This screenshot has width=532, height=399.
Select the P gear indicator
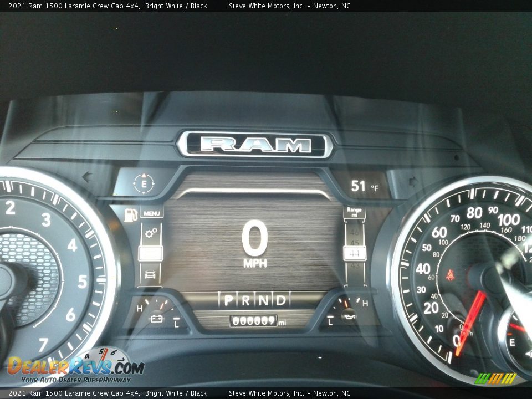228,300
